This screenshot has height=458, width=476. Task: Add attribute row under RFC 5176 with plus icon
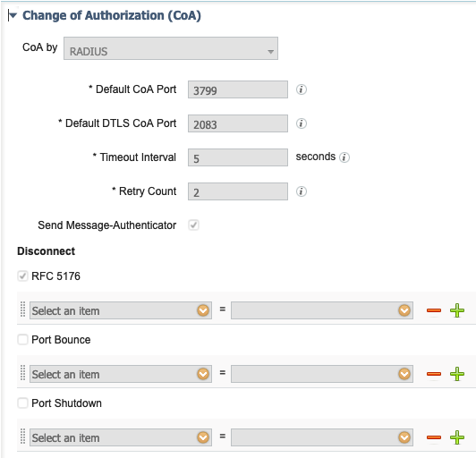point(457,310)
